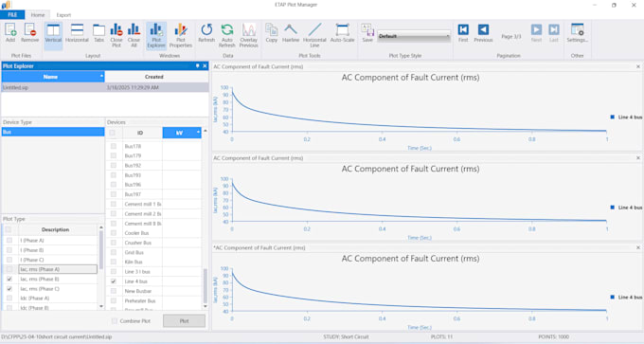Toggle the Plot Explorer window
644x344 pixels.
[156, 35]
